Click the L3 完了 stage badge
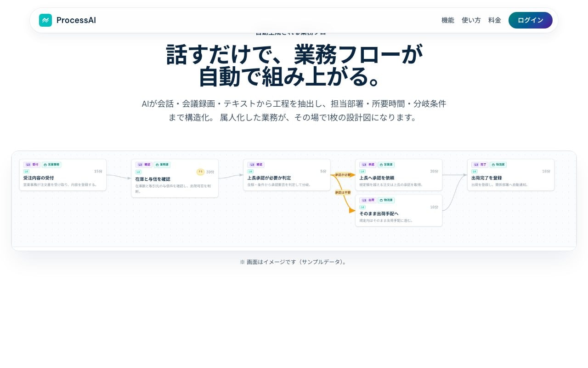Viewport: 588px width, 368px height. pos(480,164)
